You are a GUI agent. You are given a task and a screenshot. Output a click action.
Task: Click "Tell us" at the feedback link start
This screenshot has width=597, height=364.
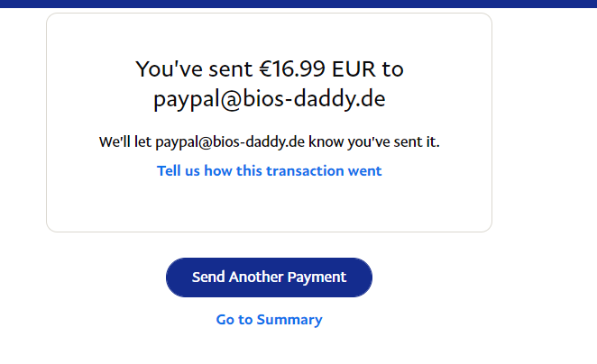point(179,171)
